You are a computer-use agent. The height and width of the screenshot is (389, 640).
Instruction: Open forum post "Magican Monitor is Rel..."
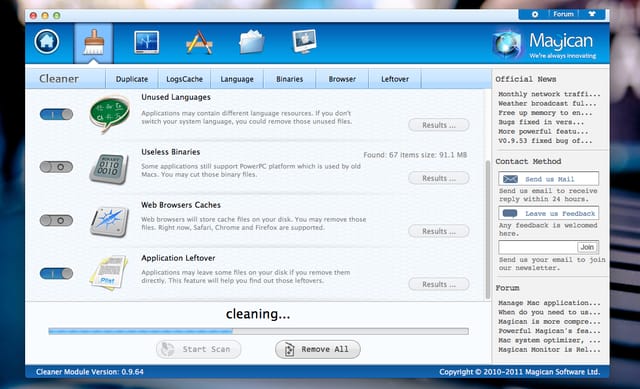[x=549, y=350]
